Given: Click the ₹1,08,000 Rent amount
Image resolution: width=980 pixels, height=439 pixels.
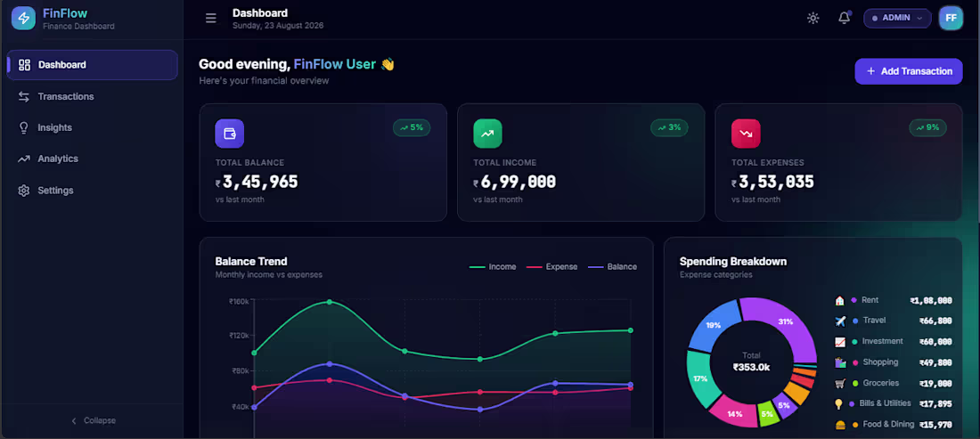Looking at the screenshot, I should point(931,300).
